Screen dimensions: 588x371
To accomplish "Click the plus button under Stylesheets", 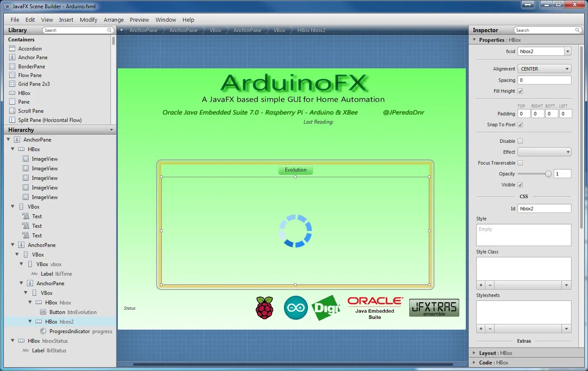I will coord(481,329).
